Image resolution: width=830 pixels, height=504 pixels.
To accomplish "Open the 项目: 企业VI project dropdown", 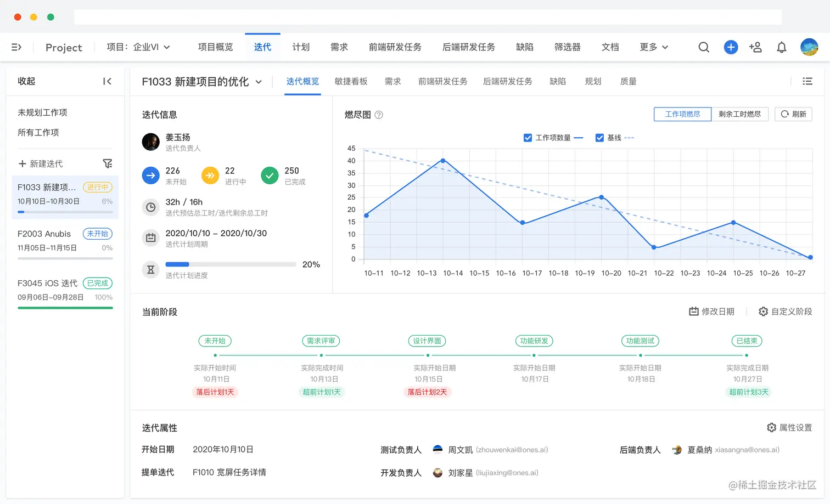I will tap(138, 47).
